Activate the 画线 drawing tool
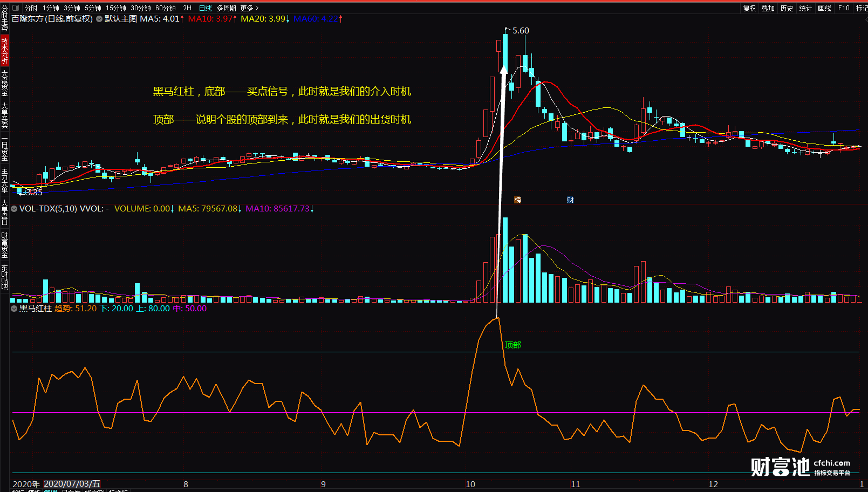Image resolution: width=868 pixels, height=492 pixels. pyautogui.click(x=824, y=8)
